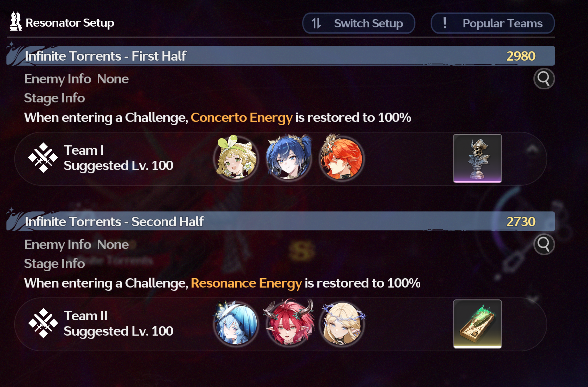This screenshot has width=588, height=387.
Task: Click the Team II crossed-swords emblem
Action: pyautogui.click(x=43, y=323)
